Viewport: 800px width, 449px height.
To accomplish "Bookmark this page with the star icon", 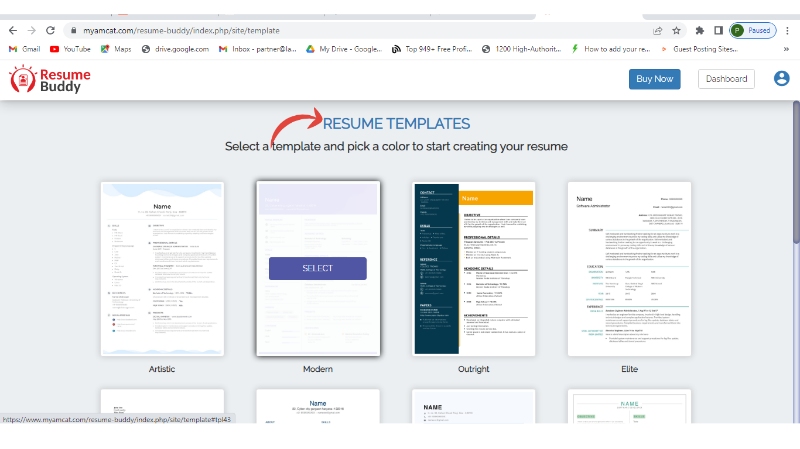I will pyautogui.click(x=677, y=31).
